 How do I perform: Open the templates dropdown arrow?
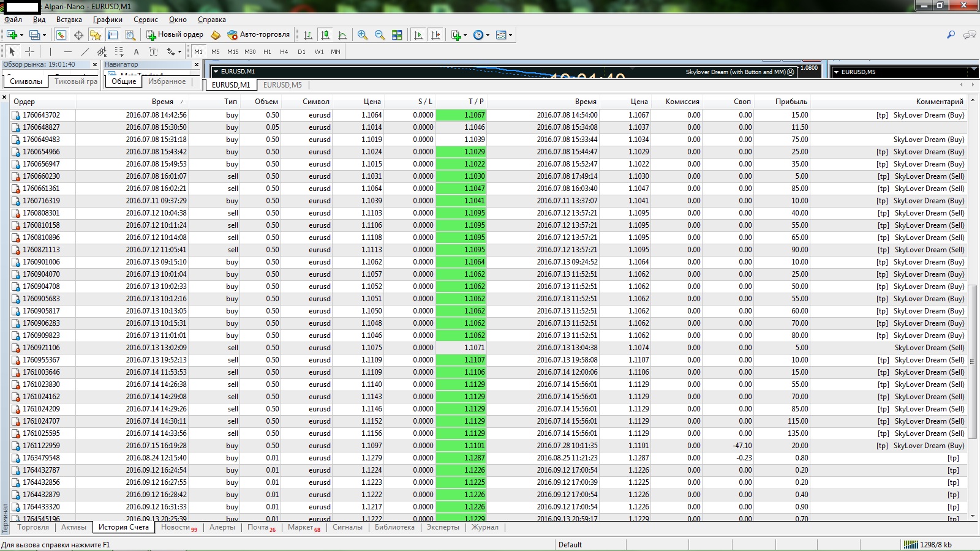[510, 35]
